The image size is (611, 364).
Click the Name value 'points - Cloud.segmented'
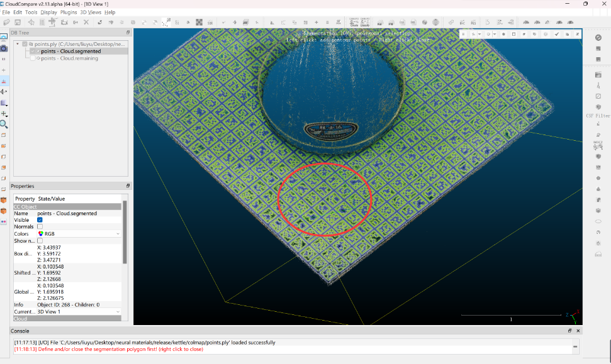[67, 213]
